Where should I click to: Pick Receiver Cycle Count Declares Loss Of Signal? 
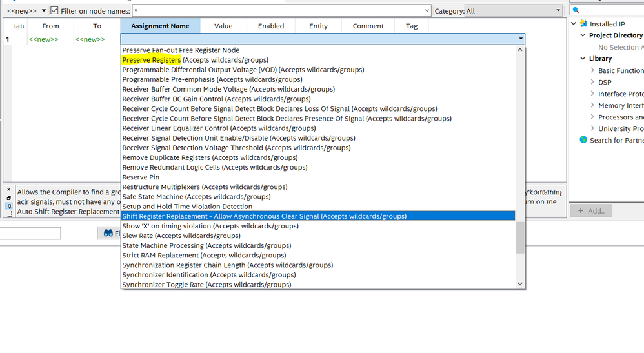pos(318,109)
